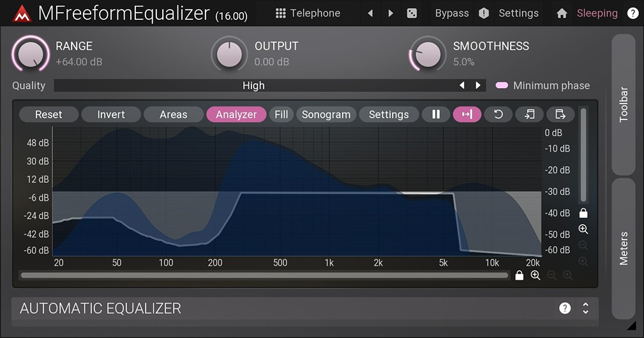Open the Meters side tab
The image size is (644, 338).
pos(624,249)
